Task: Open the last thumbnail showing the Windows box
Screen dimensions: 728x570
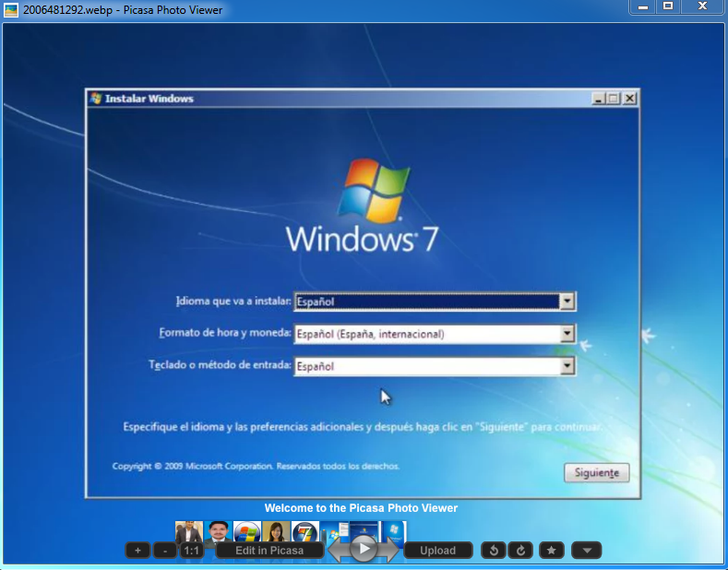Action: click(x=393, y=532)
